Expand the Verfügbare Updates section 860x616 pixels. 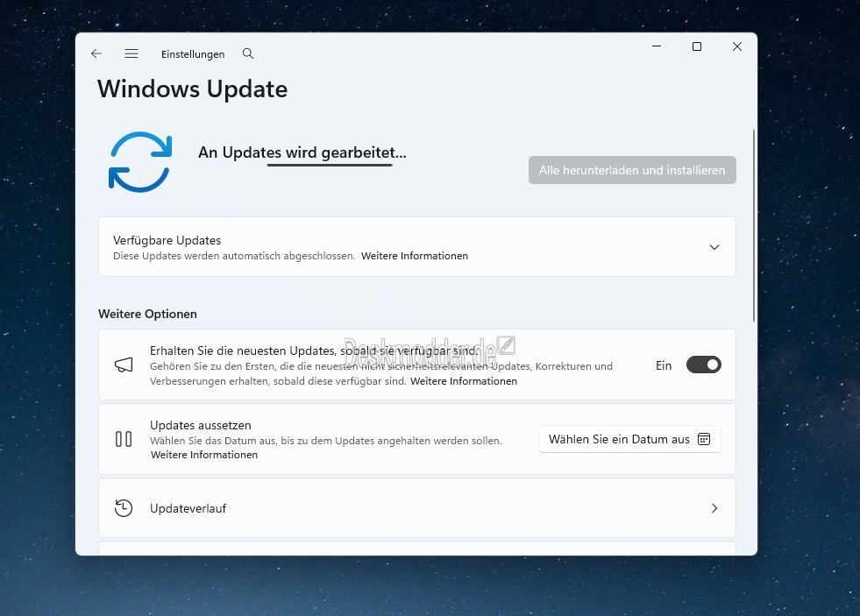click(714, 247)
